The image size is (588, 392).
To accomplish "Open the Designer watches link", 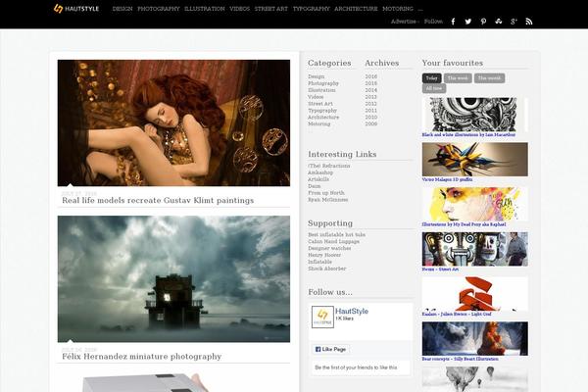I will click(329, 248).
